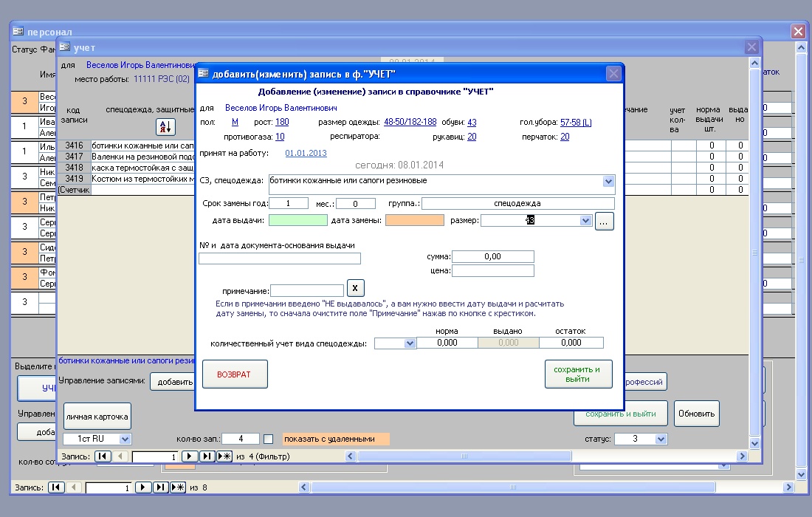Go to last record in учет navigator
The height and width of the screenshot is (517, 812).
pos(207,456)
